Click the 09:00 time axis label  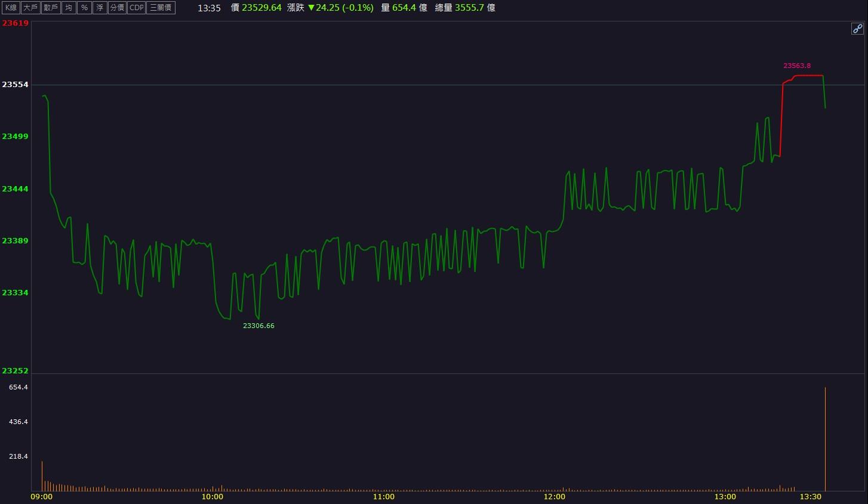click(41, 497)
